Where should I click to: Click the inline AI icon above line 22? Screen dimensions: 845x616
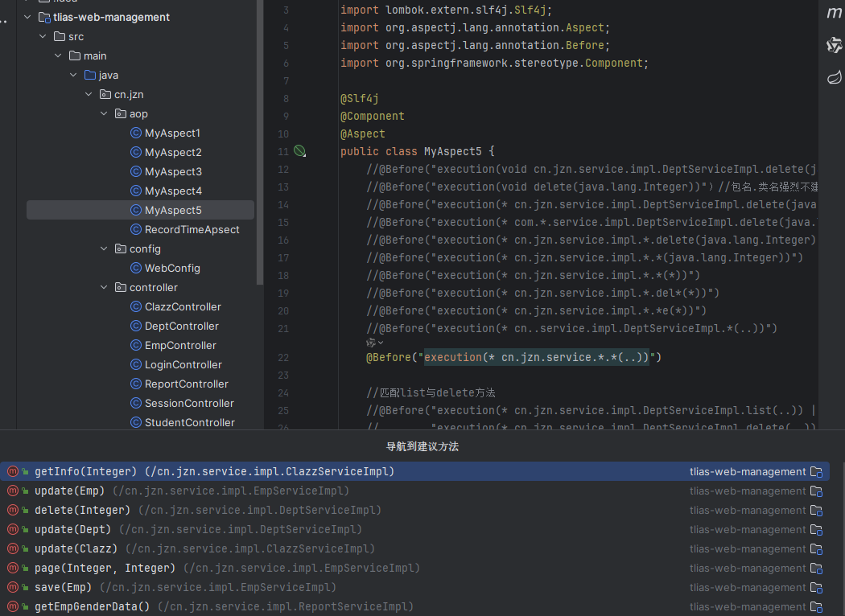pos(371,343)
